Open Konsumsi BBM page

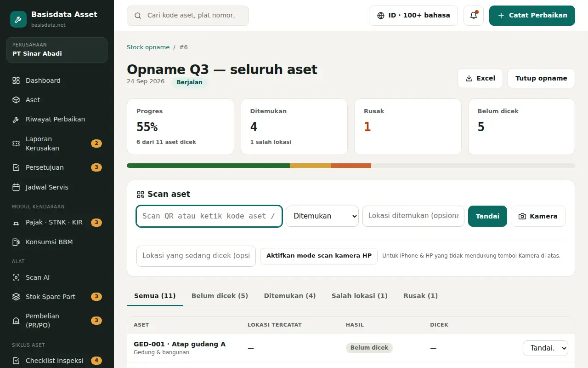(57, 242)
